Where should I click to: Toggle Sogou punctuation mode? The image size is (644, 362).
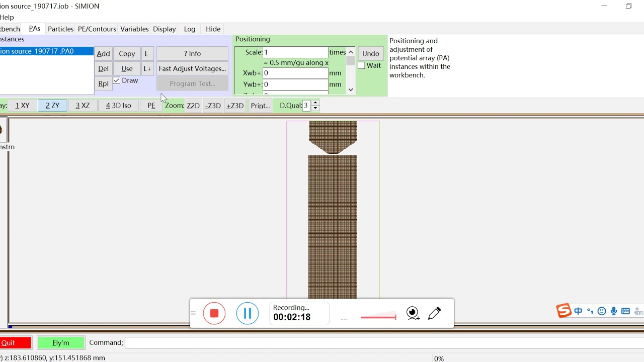[590, 311]
